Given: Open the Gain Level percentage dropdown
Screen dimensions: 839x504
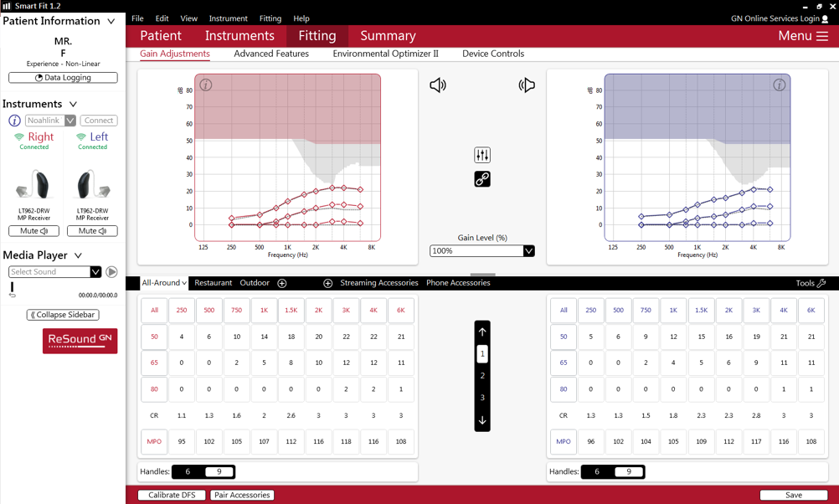Looking at the screenshot, I should pyautogui.click(x=528, y=251).
